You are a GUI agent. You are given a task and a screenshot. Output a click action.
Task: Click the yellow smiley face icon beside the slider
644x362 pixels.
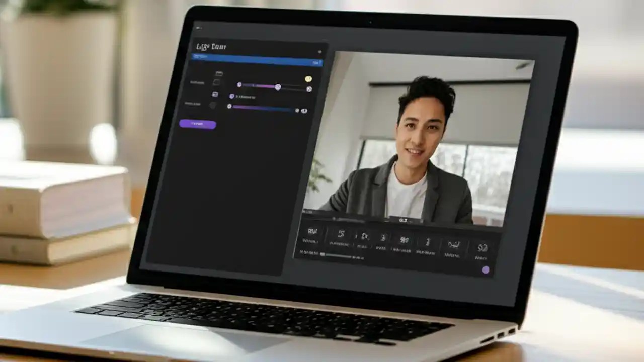(308, 79)
